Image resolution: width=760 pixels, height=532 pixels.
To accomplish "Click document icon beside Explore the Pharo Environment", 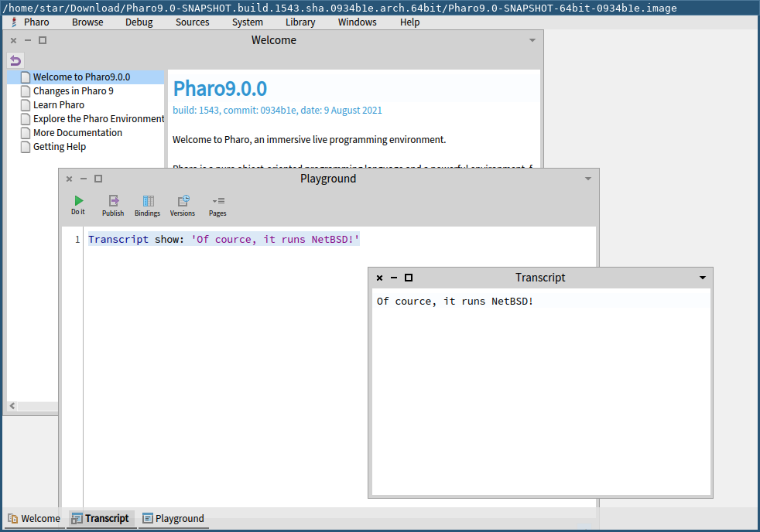I will coord(26,119).
